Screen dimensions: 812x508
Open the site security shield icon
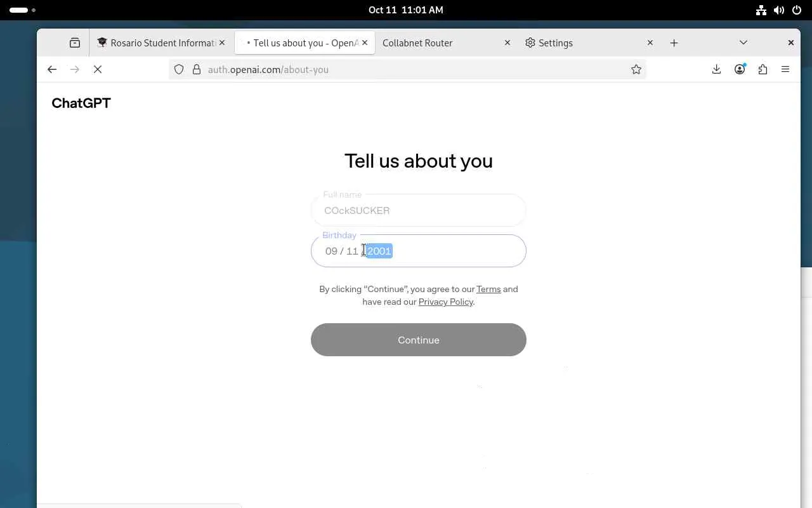pyautogui.click(x=179, y=69)
